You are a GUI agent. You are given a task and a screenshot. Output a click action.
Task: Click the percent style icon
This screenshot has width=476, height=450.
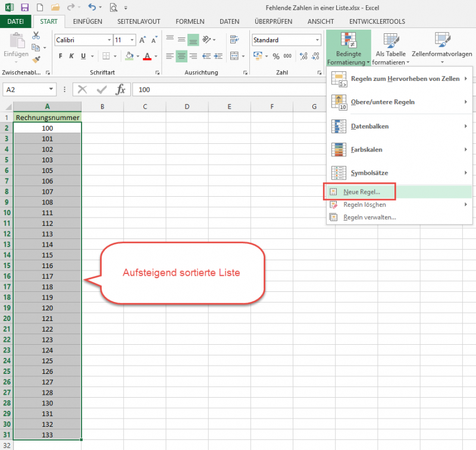tap(275, 56)
